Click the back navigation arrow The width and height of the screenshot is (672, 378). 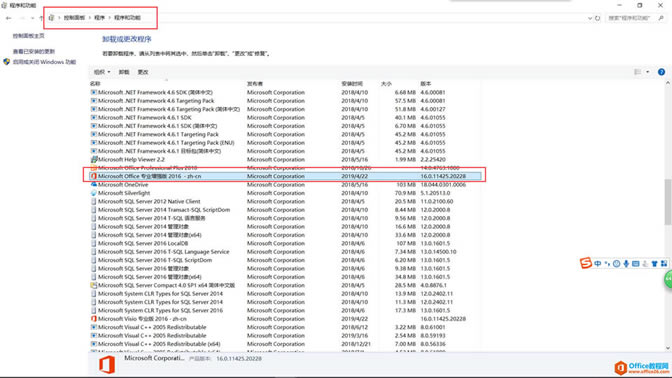9,18
